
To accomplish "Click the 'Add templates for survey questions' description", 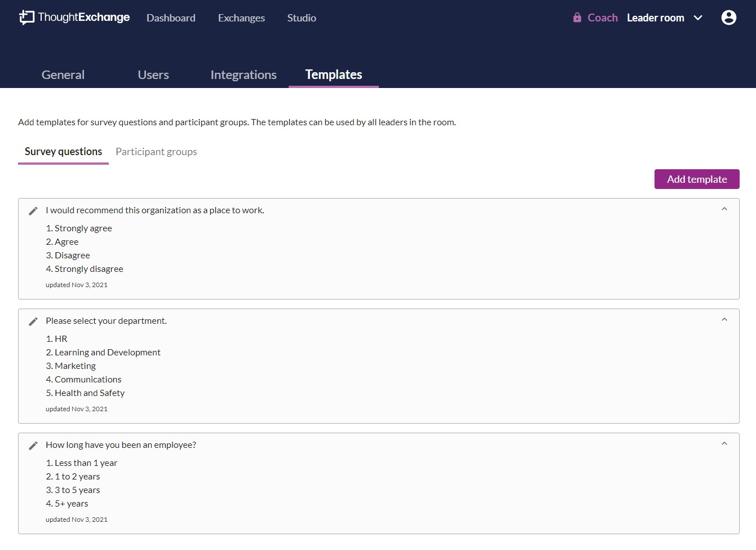I will pyautogui.click(x=237, y=122).
